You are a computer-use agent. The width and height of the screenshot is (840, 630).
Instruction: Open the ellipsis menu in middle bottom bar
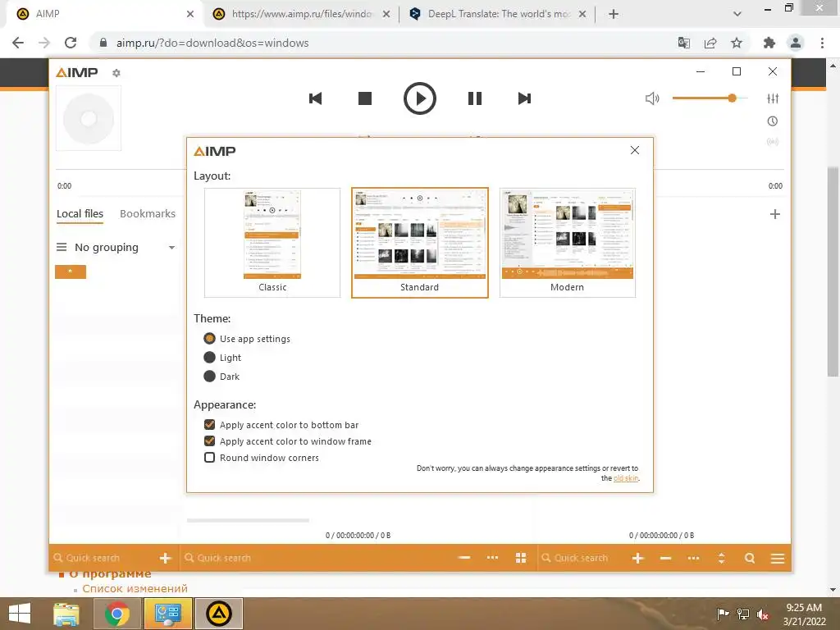pos(492,558)
